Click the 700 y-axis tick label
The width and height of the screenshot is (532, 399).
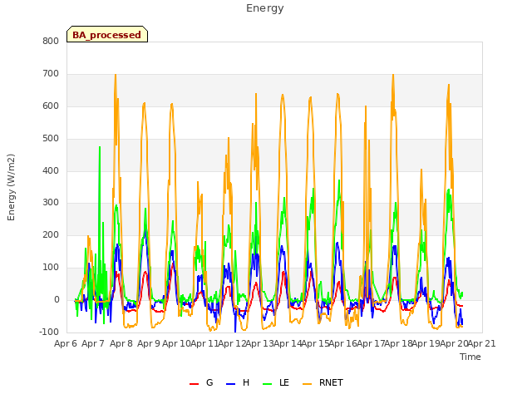click(x=51, y=74)
